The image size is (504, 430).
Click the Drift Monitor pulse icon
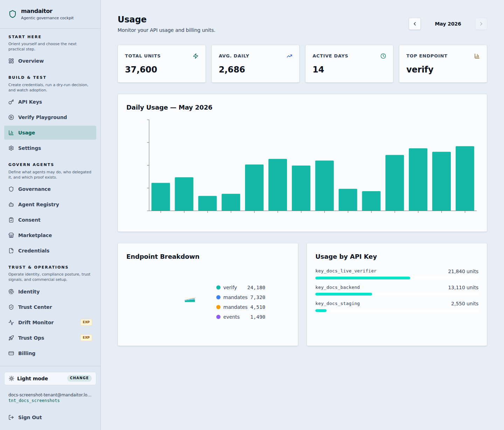(x=11, y=322)
